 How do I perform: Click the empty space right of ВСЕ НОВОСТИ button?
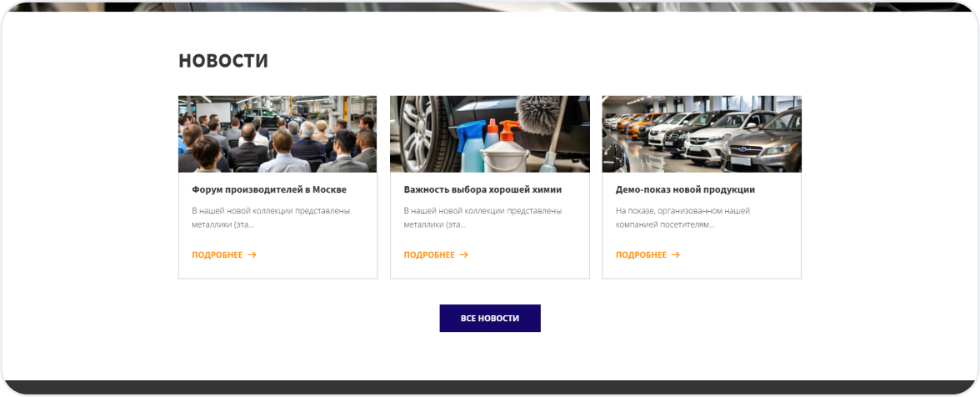tap(667, 319)
